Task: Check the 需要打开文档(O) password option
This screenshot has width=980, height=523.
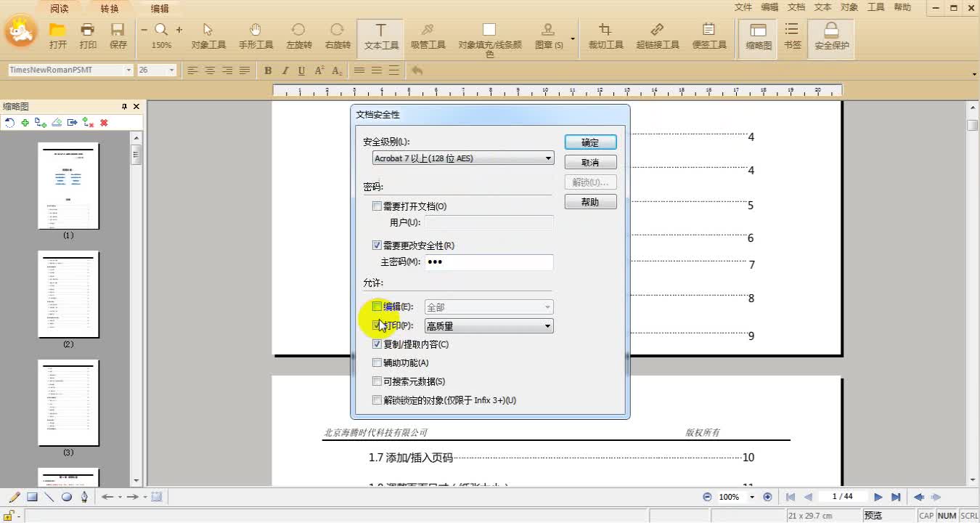Action: 377,206
